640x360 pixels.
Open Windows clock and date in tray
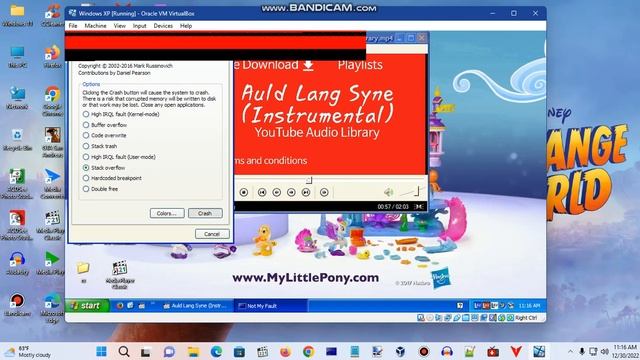point(625,351)
